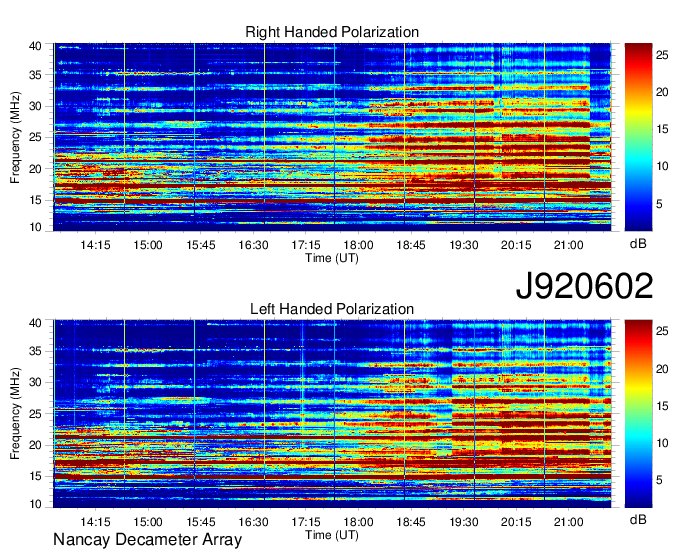Screen dimensions: 680x552
Task: Click the '19:30' time tick of Left Handed plot
Action: point(464,522)
